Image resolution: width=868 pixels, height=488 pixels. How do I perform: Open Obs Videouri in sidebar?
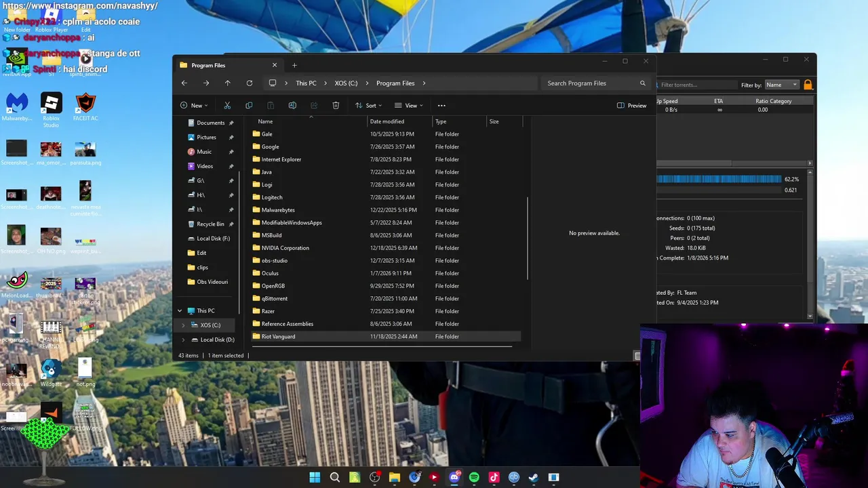(x=212, y=282)
